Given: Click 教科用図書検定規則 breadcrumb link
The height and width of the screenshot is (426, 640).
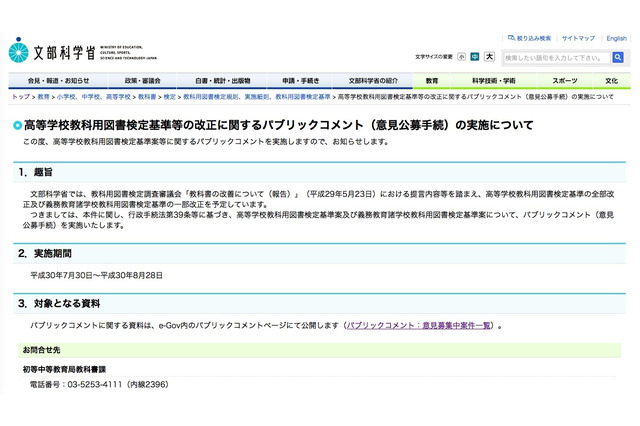Looking at the screenshot, I should 257,97.
